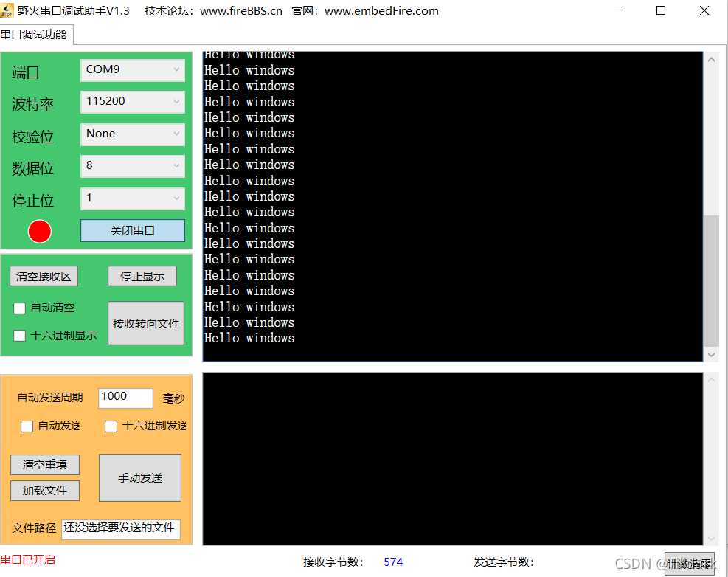Image resolution: width=728 pixels, height=577 pixels.
Task: Click the 加载文件 button
Action: pos(45,491)
